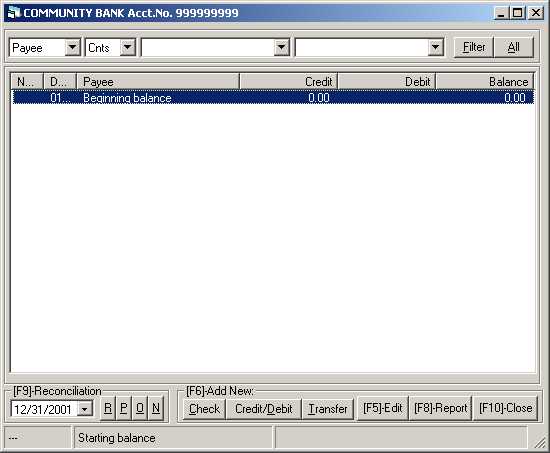Click the [F5]-Edit button
The height and width of the screenshot is (453, 550).
383,408
